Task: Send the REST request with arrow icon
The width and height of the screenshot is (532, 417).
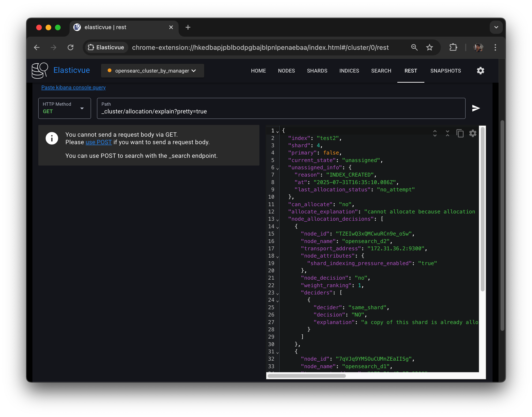Action: (476, 108)
